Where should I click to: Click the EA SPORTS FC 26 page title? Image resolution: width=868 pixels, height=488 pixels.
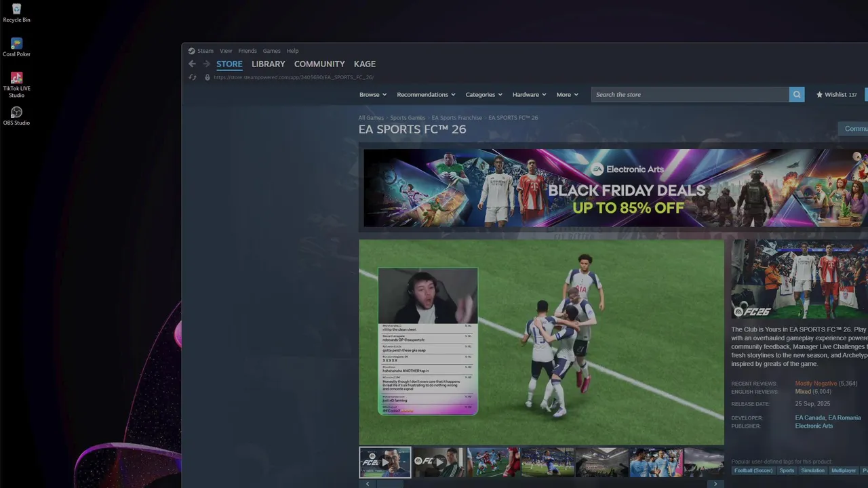412,129
